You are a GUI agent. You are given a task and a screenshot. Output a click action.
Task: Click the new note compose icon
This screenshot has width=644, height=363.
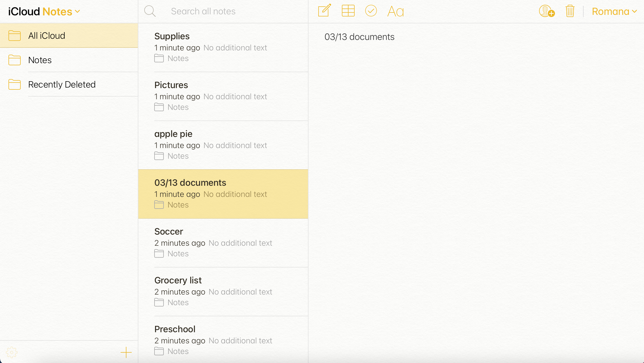point(324,11)
